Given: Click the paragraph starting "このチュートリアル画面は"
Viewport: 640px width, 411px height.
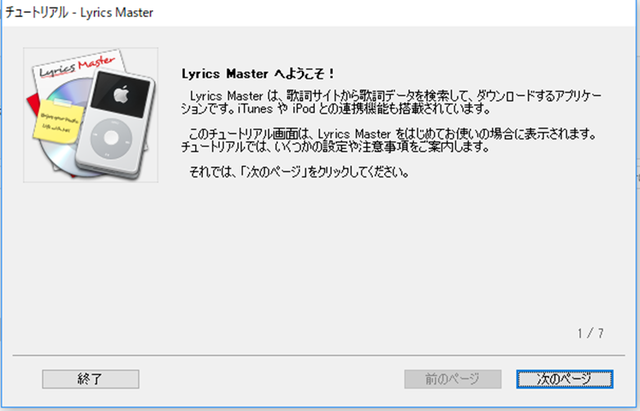Looking at the screenshot, I should pyautogui.click(x=389, y=140).
